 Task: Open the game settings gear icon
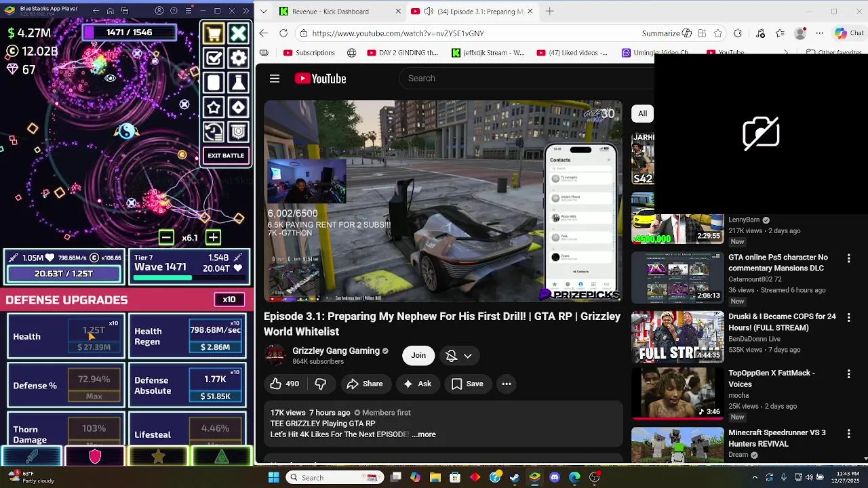click(x=238, y=58)
